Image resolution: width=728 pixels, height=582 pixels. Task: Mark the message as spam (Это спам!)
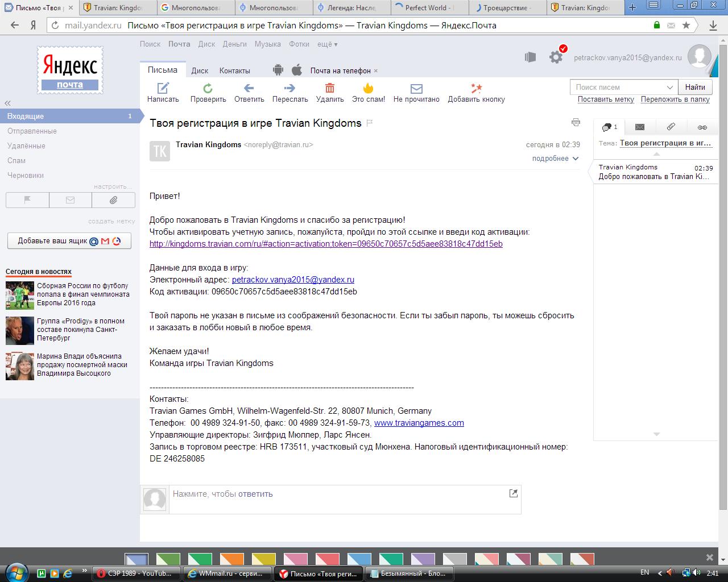click(369, 93)
